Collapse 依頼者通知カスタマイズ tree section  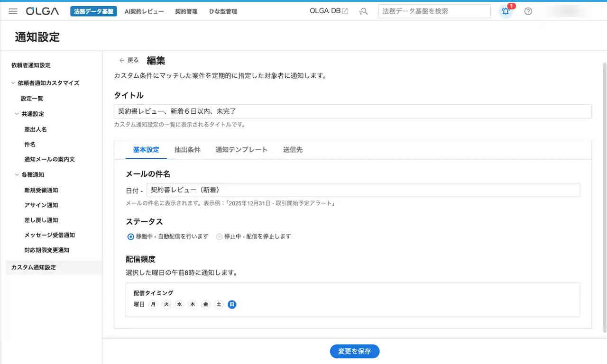coord(13,83)
